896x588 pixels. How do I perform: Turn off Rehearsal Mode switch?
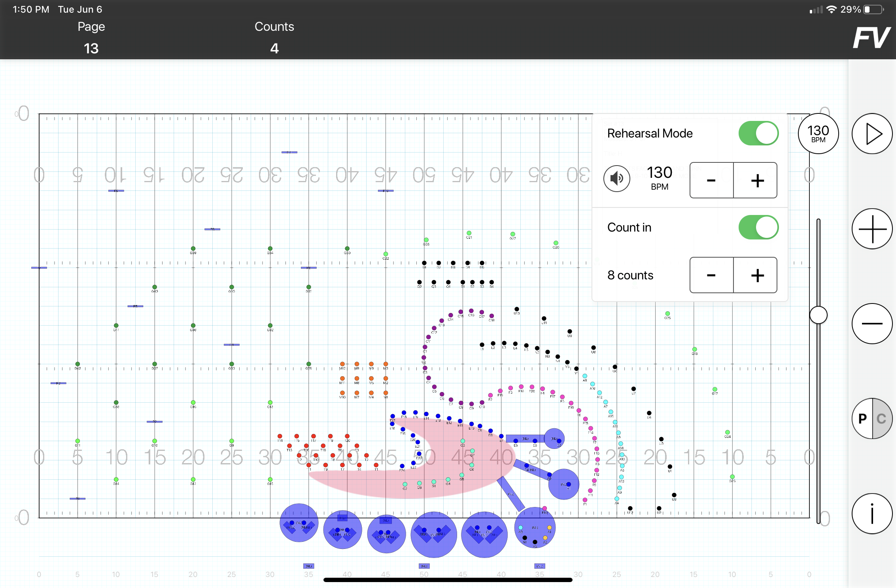(x=758, y=133)
